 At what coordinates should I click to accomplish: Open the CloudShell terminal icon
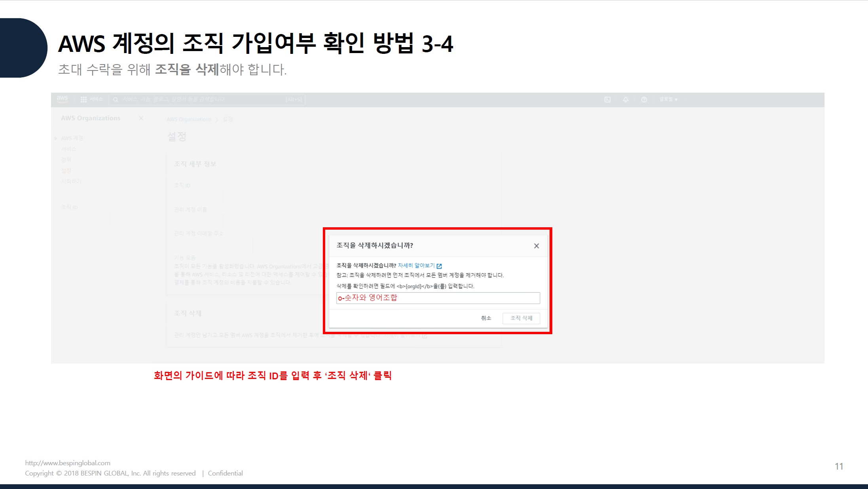point(607,100)
